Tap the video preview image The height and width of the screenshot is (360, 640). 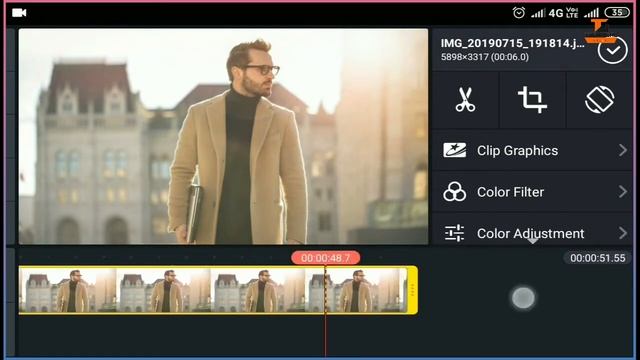[x=223, y=136]
